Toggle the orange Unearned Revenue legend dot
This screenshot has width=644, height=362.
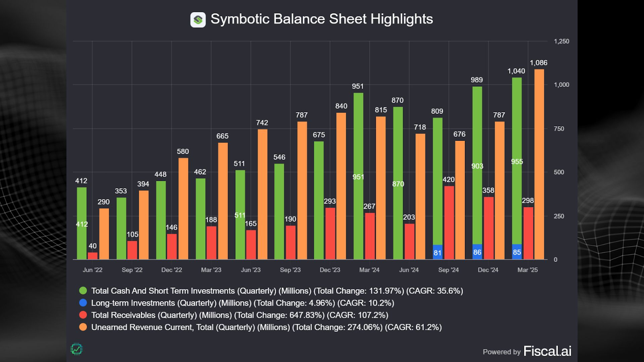point(83,327)
